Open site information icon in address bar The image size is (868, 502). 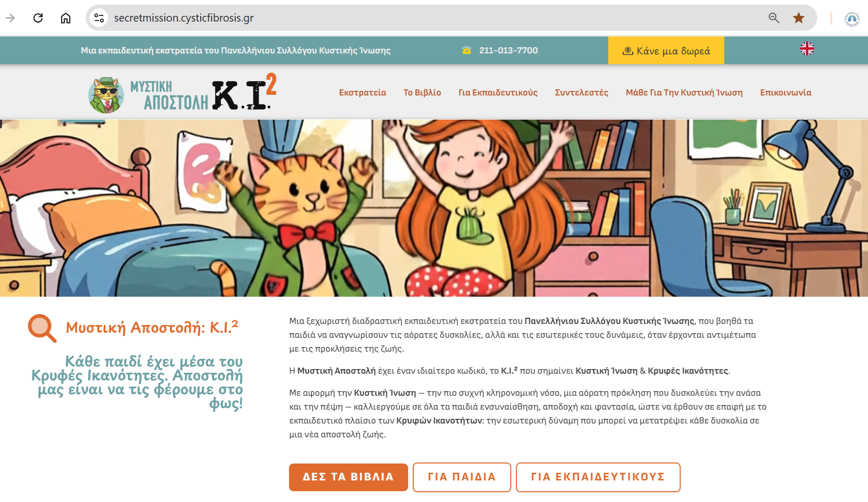(99, 18)
